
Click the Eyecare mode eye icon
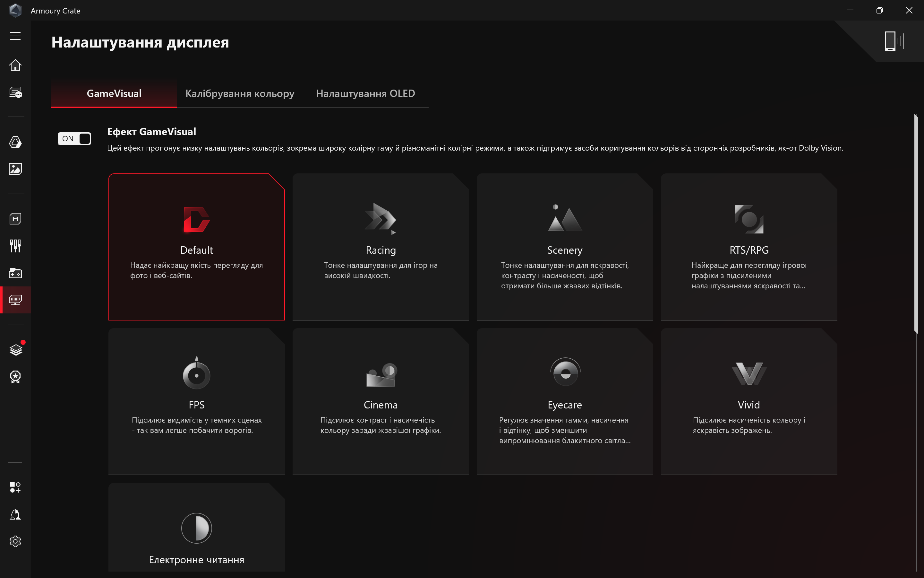point(565,372)
